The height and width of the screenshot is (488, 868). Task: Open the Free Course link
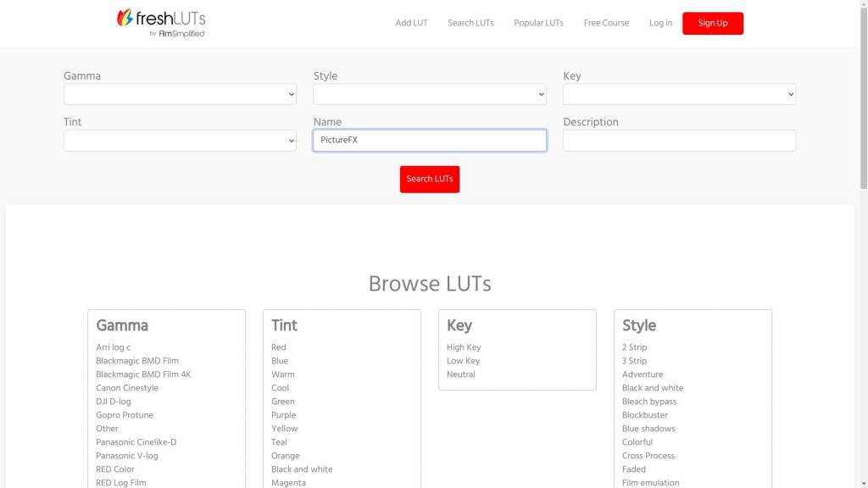tap(606, 23)
